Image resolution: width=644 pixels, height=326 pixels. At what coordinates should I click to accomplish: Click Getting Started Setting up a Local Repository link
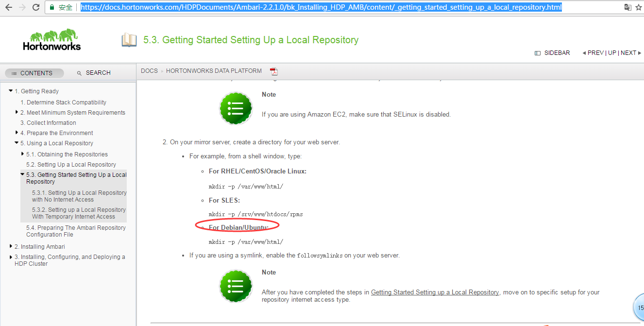point(435,292)
